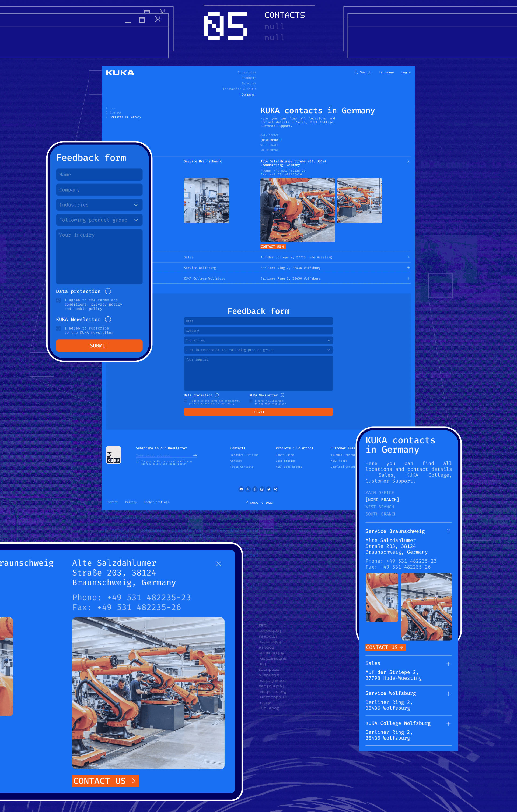Viewport: 517px width, 812px height.
Task: Tick KUKA newsletter subscribe box in mobile form
Action: pyautogui.click(x=58, y=328)
